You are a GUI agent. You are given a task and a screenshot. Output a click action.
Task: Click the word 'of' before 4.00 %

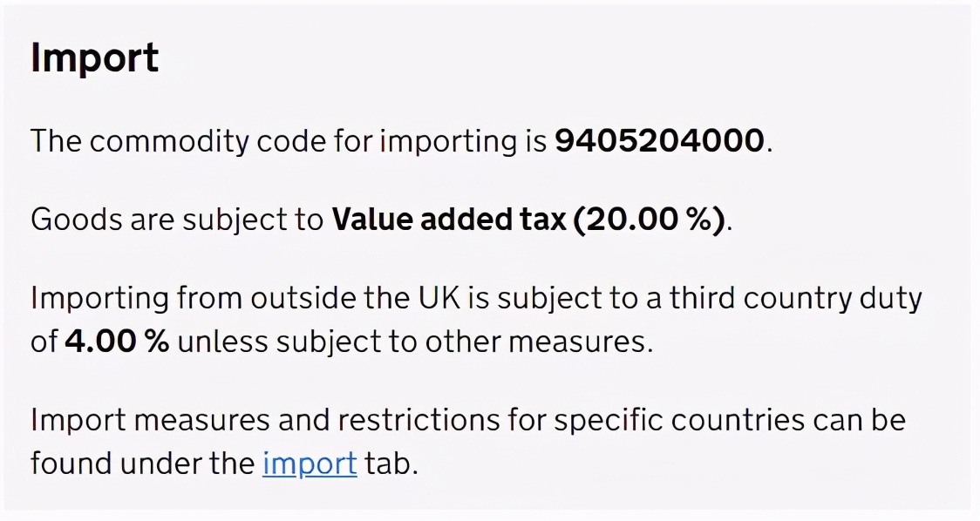pos(44,341)
